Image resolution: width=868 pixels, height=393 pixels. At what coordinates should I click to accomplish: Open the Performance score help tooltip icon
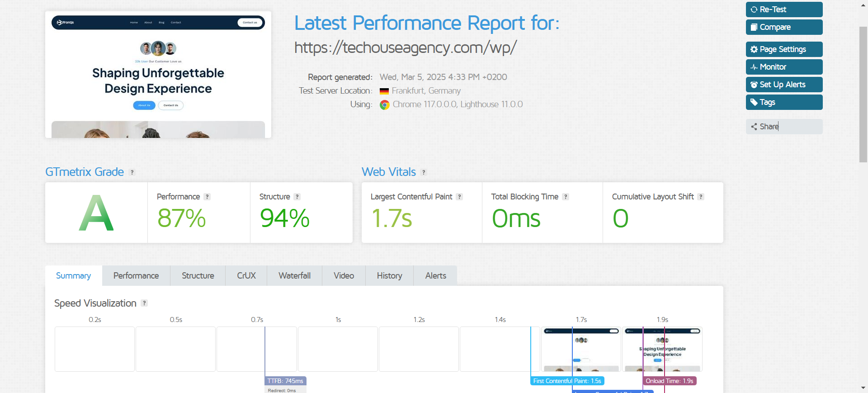click(x=207, y=197)
